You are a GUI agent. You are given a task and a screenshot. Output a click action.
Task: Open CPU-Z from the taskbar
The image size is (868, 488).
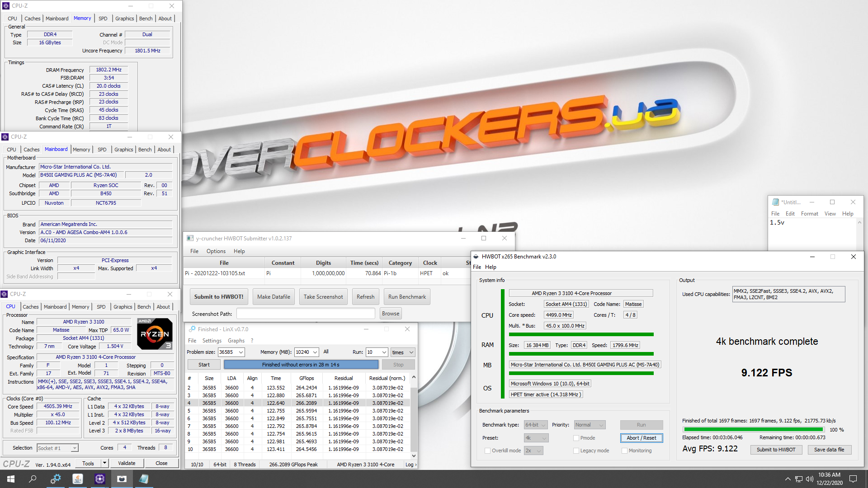point(99,479)
